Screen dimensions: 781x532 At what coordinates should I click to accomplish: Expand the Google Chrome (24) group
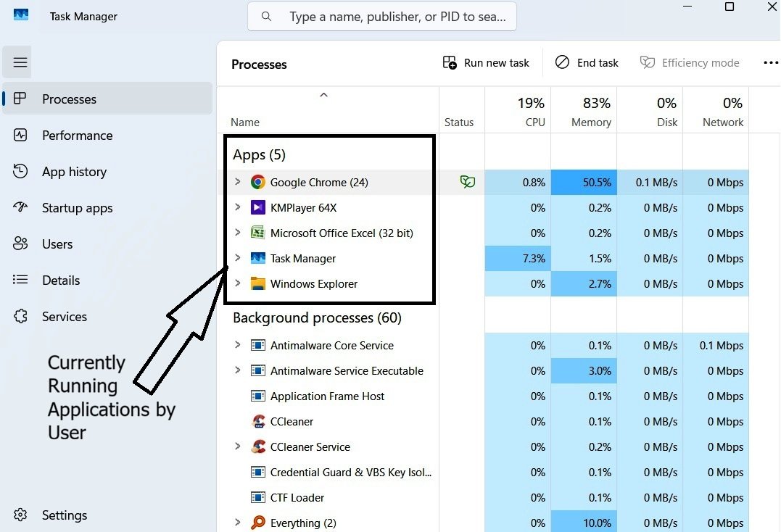point(238,182)
